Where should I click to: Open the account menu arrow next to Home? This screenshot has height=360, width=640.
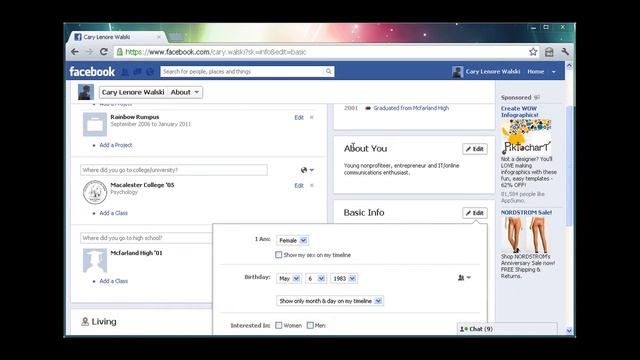tap(554, 72)
